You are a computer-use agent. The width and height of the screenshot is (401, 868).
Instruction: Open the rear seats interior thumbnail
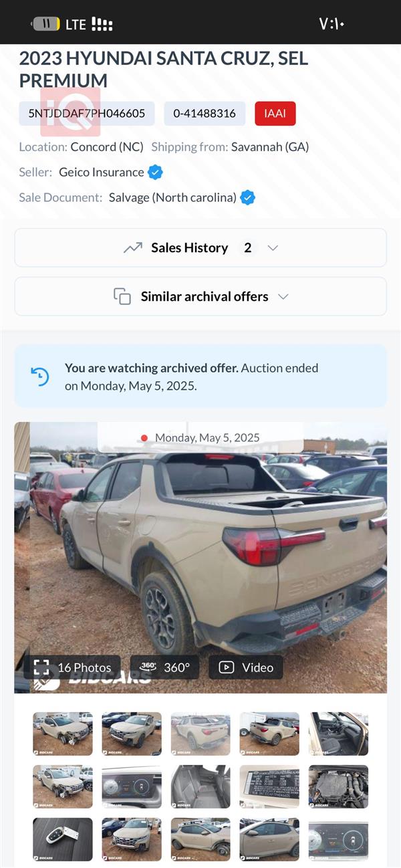(x=200, y=786)
